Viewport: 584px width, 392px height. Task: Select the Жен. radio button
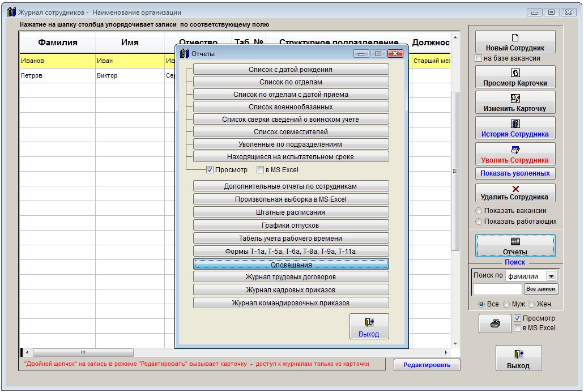pyautogui.click(x=531, y=304)
